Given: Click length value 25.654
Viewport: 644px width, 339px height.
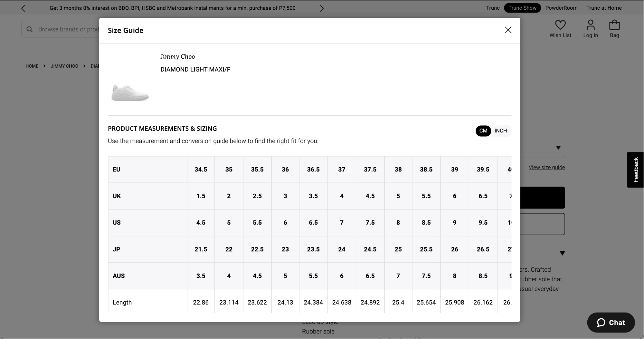Looking at the screenshot, I should click(x=426, y=302).
